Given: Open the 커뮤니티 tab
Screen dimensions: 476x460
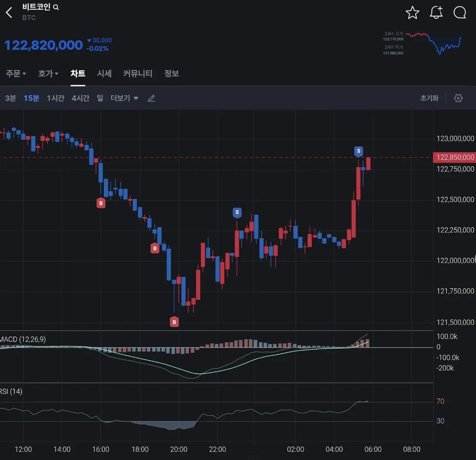Looking at the screenshot, I should [138, 74].
